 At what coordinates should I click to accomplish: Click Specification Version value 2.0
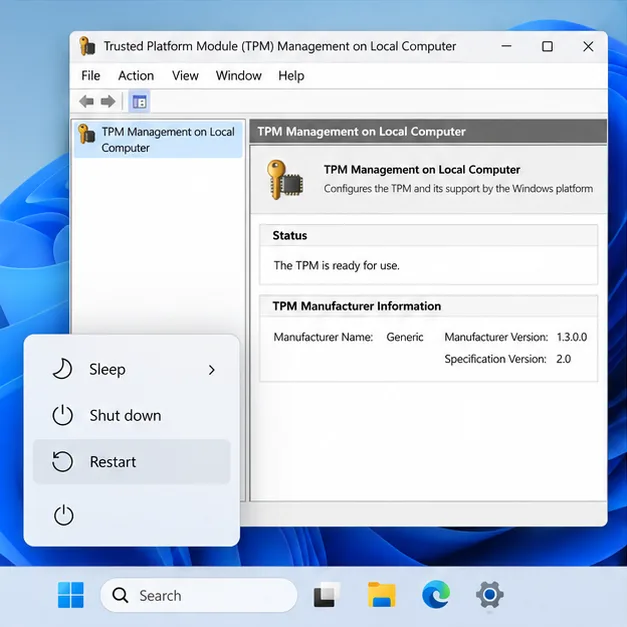point(563,359)
